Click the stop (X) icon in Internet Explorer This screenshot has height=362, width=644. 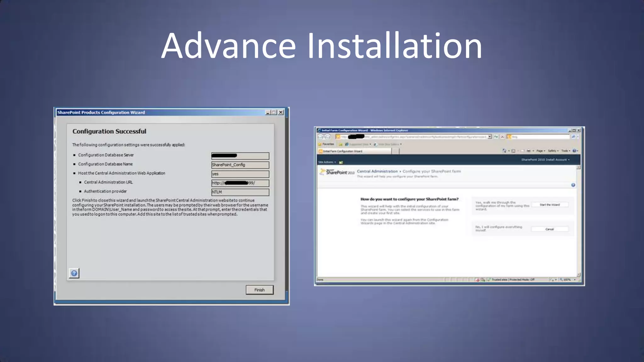502,137
